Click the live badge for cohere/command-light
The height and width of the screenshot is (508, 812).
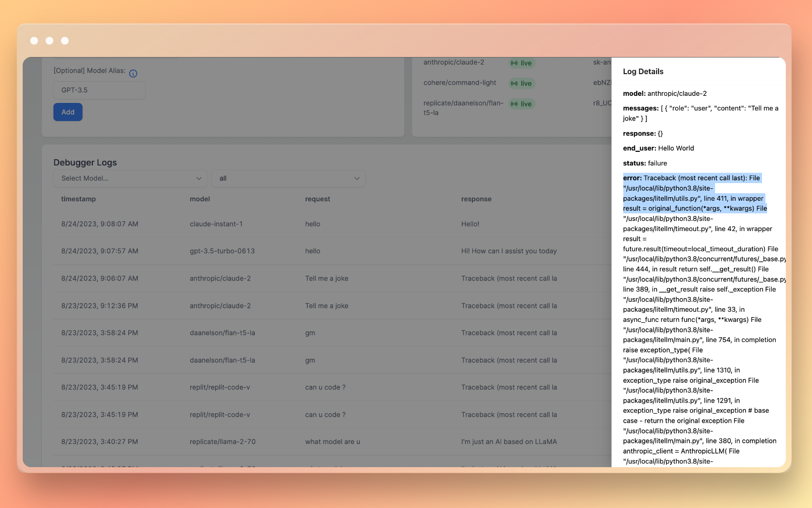[522, 83]
